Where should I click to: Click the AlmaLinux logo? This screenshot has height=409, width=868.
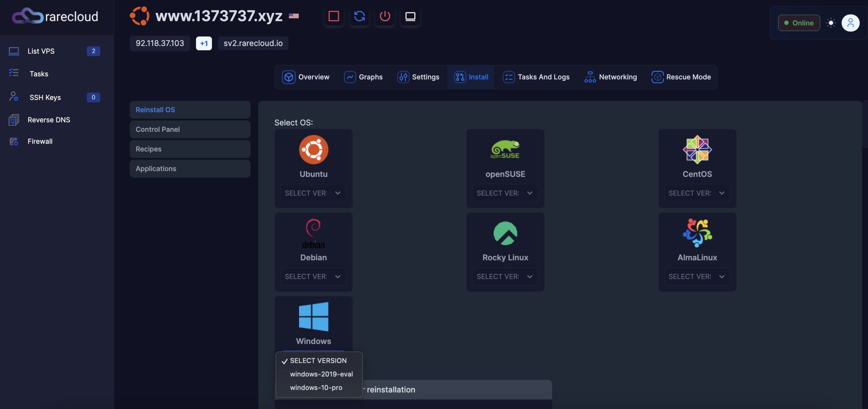point(697,233)
